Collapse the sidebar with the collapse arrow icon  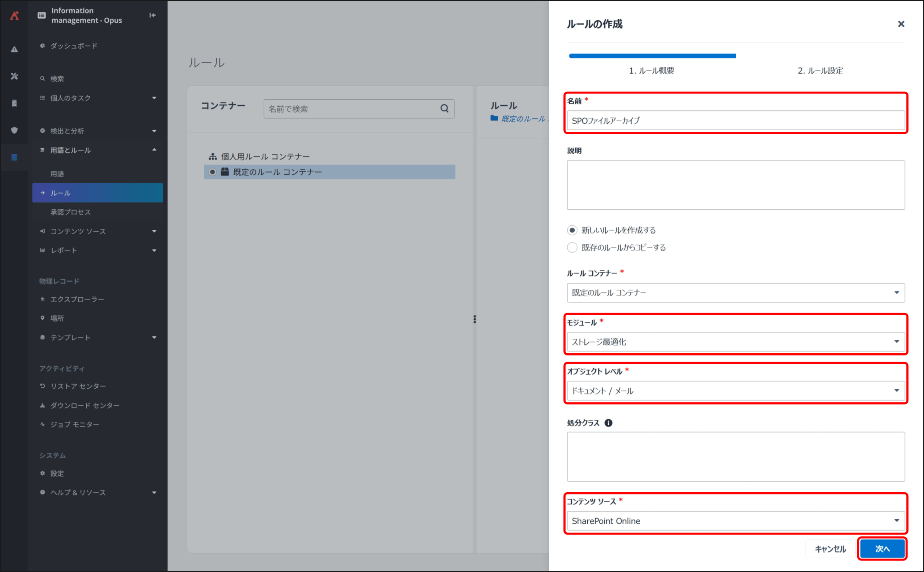pos(152,15)
